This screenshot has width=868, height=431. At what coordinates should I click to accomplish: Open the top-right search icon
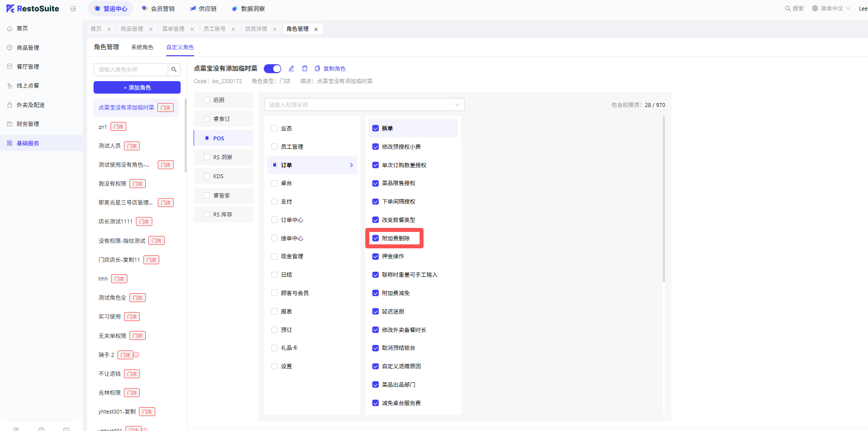(788, 8)
